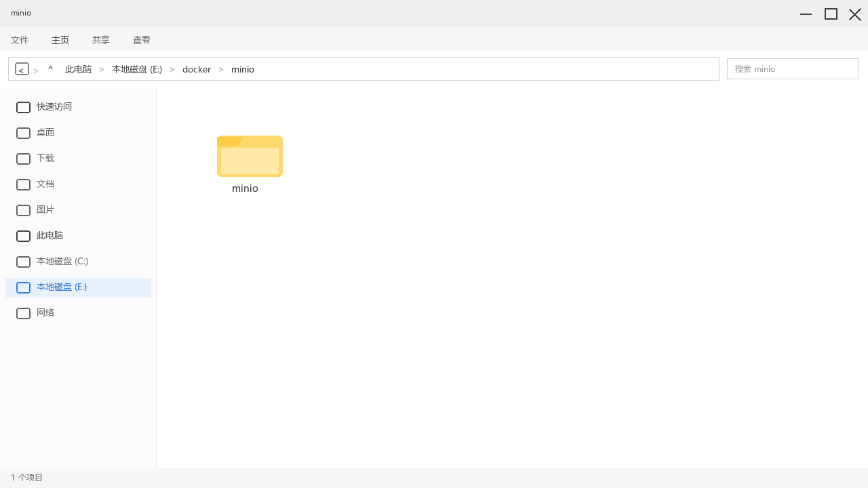Viewport: 868px width, 488px height.
Task: Go to 此电脑 in the breadcrumb path
Action: [78, 69]
